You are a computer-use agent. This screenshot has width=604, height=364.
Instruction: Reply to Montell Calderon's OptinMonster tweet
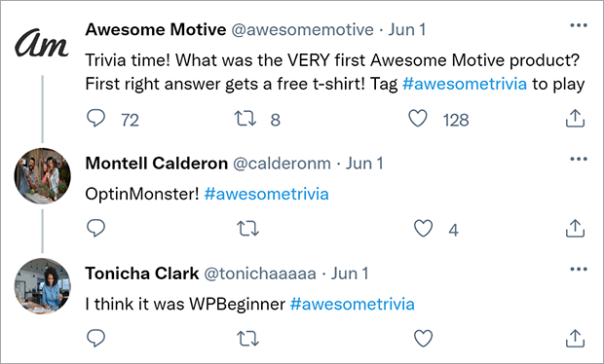(x=95, y=228)
